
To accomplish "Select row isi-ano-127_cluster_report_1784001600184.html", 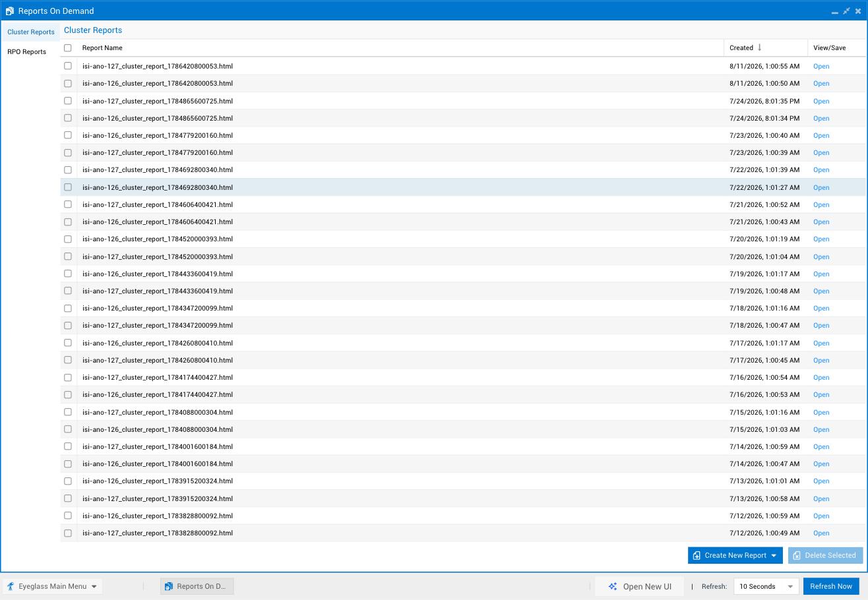I will tap(462, 446).
